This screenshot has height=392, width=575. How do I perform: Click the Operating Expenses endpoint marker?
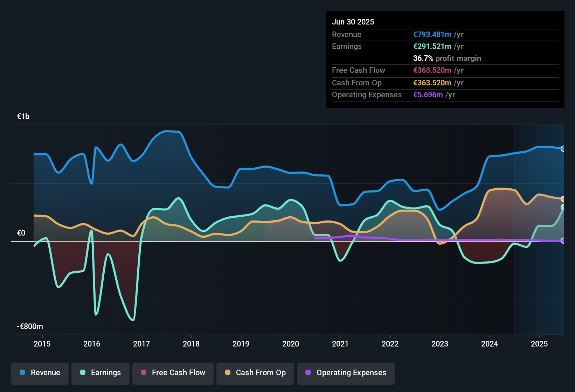tap(563, 241)
